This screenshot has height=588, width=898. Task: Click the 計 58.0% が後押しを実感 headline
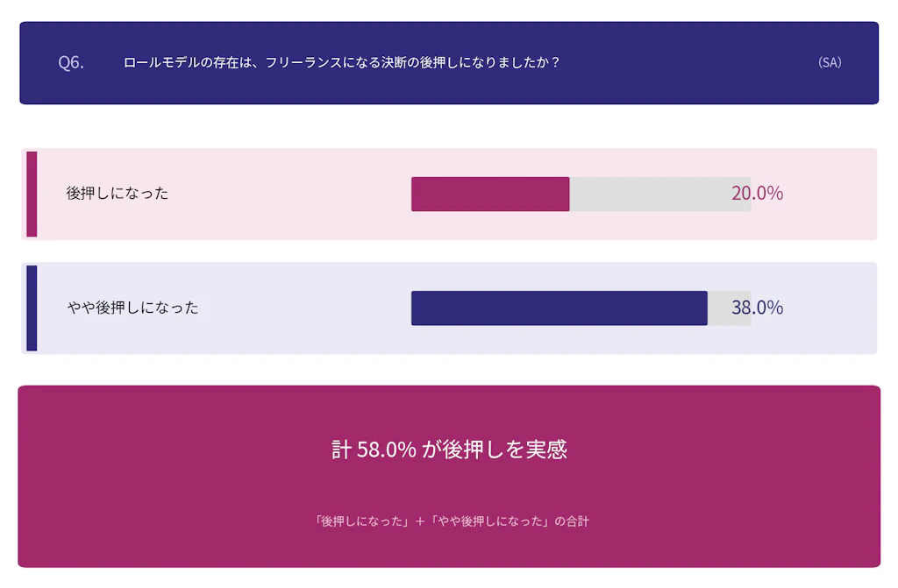[449, 450]
